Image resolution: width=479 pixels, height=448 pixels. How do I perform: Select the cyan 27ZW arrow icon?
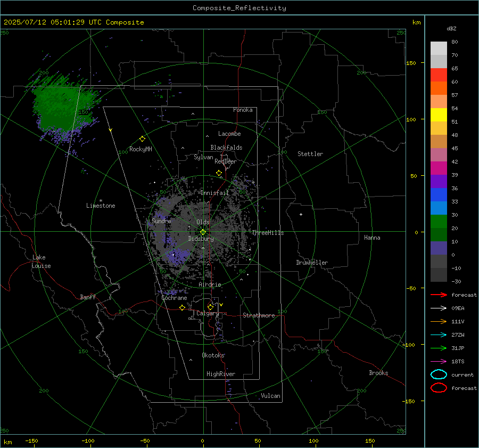point(439,335)
